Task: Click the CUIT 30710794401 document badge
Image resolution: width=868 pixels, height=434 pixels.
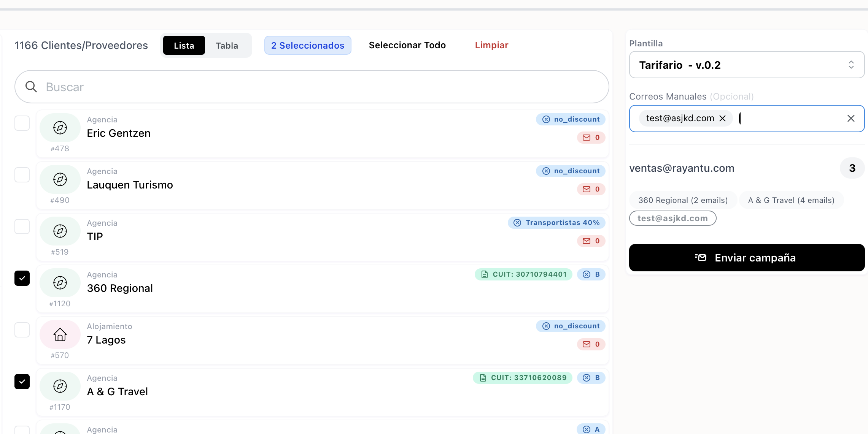Action: (x=523, y=274)
